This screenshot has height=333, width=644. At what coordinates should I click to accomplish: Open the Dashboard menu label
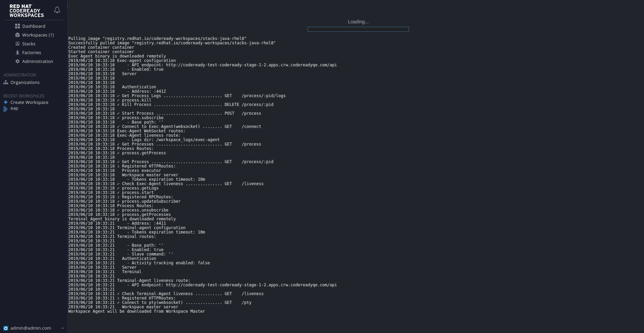tap(34, 26)
